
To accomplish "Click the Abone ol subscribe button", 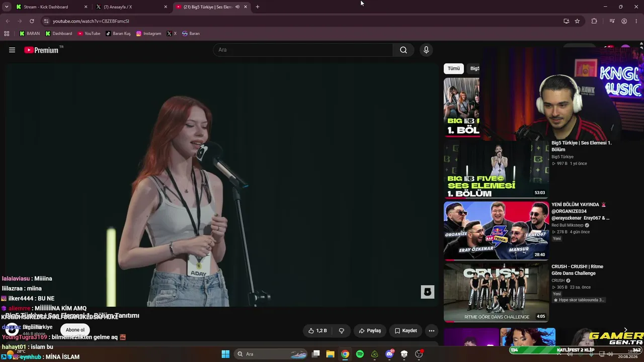I will [75, 330].
